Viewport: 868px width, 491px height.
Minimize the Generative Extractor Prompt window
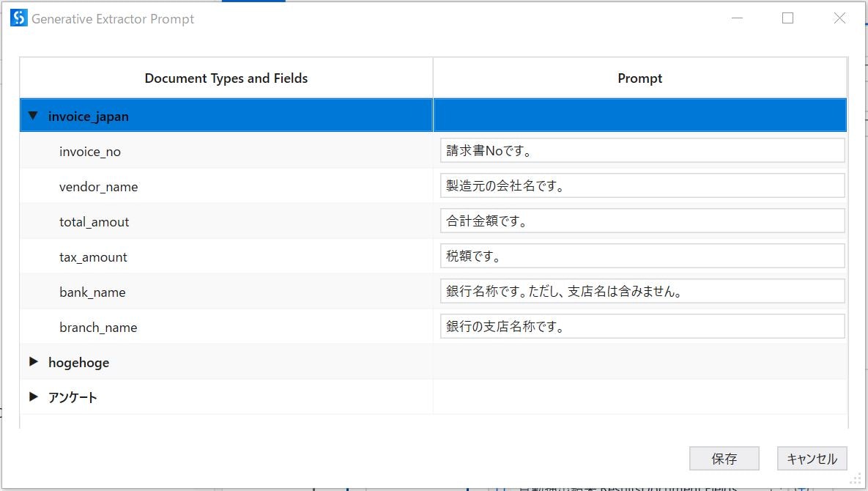pyautogui.click(x=737, y=18)
